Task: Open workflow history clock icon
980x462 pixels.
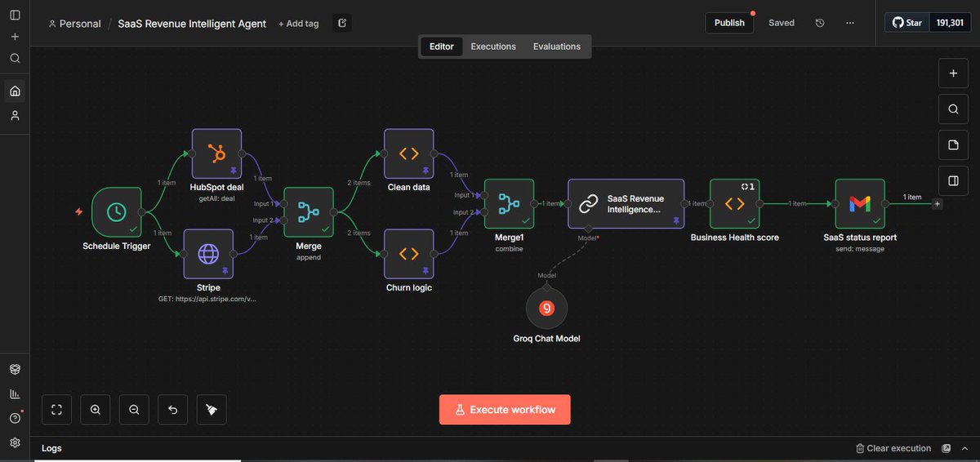Action: pos(820,23)
